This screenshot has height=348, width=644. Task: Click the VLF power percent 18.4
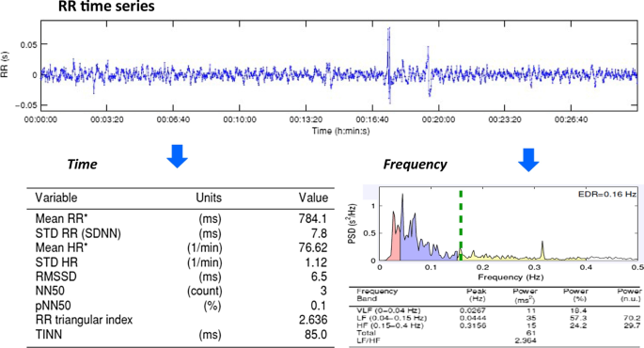click(578, 310)
